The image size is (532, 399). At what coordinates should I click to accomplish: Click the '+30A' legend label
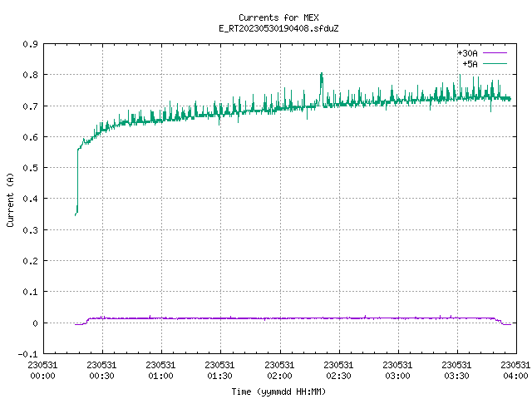[x=467, y=53]
